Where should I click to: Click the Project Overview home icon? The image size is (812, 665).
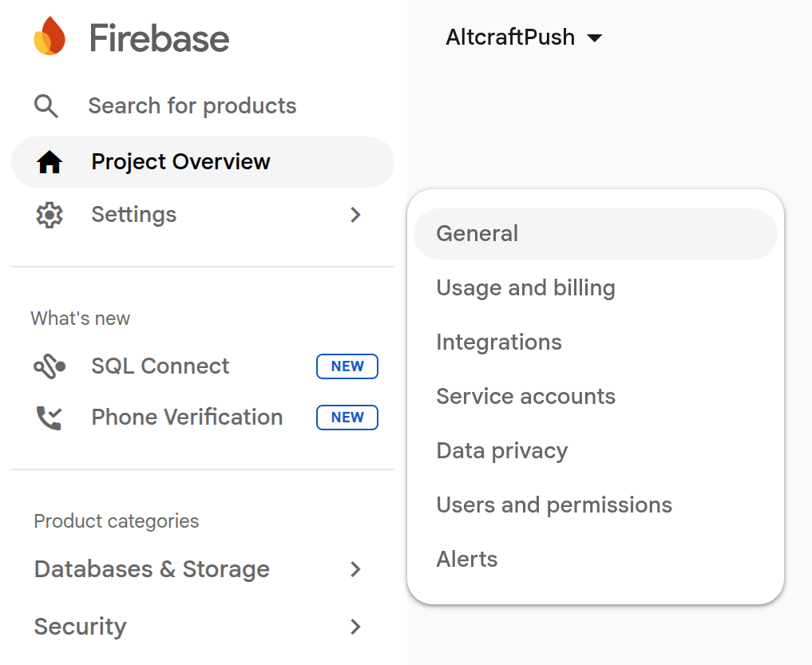[50, 162]
